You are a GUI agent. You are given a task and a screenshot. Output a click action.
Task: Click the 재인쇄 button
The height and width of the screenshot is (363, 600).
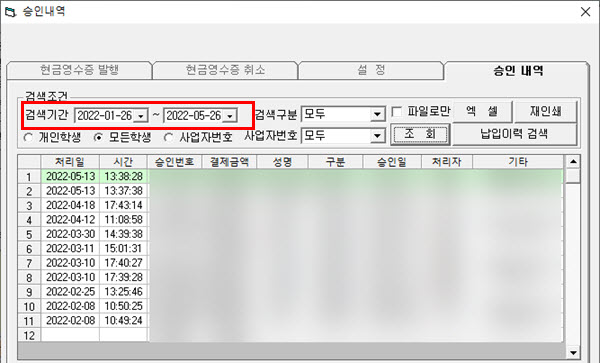[x=545, y=112]
